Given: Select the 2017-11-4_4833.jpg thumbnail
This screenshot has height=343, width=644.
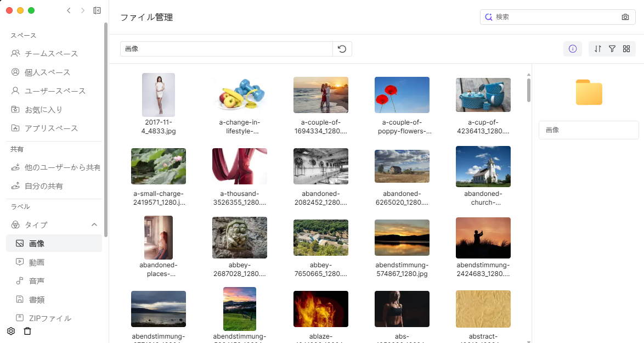Looking at the screenshot, I should tap(159, 95).
